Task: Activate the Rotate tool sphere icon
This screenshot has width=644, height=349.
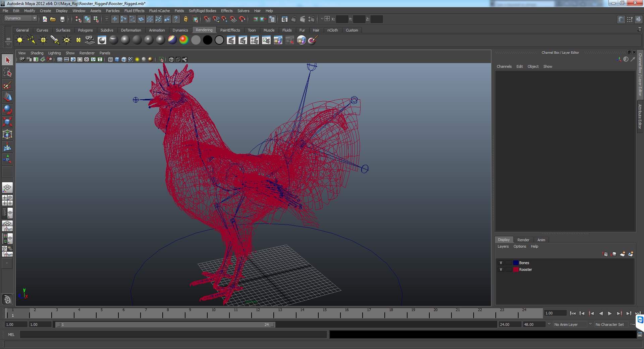Action: coord(7,110)
